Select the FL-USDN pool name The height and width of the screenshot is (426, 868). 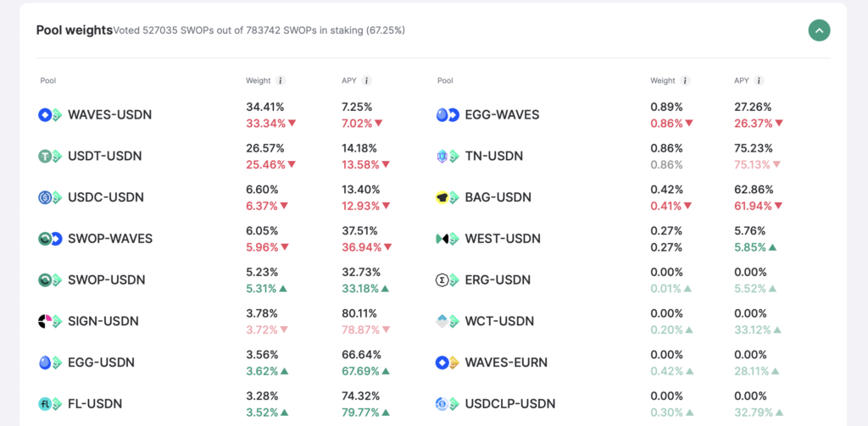click(95, 404)
